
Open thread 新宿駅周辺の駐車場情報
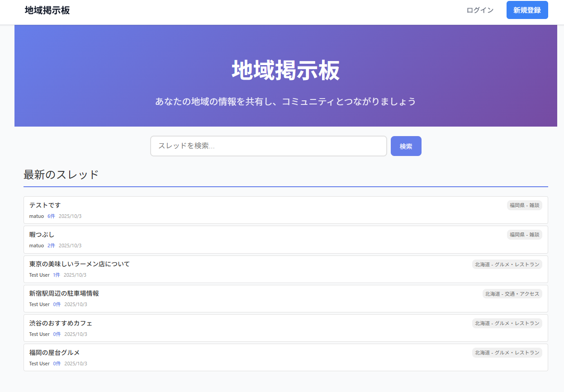64,293
